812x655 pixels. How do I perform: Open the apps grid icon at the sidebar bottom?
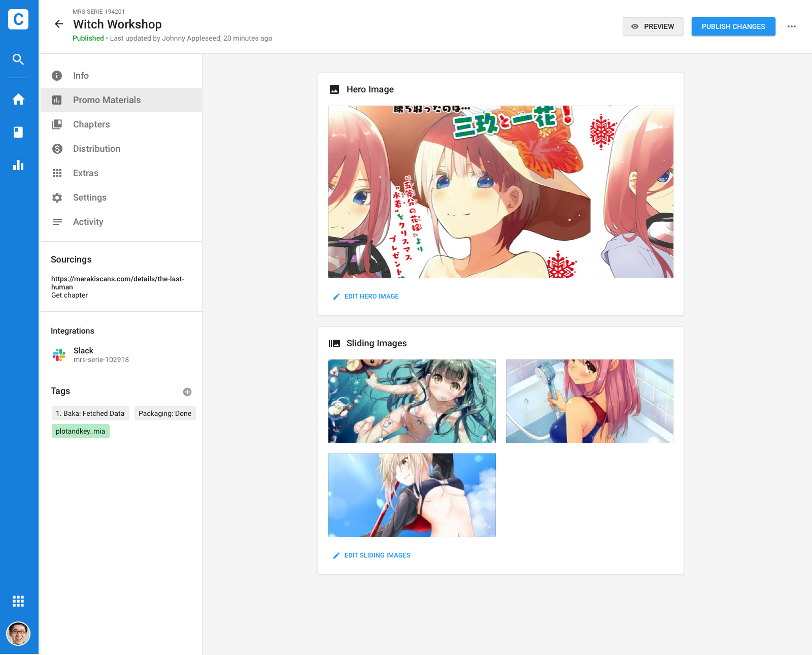18,601
